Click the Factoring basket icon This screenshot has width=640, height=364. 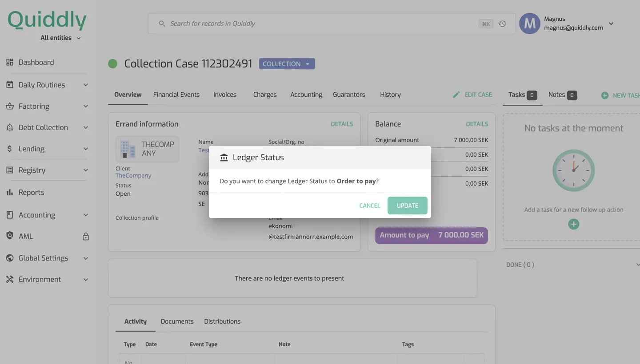(10, 106)
